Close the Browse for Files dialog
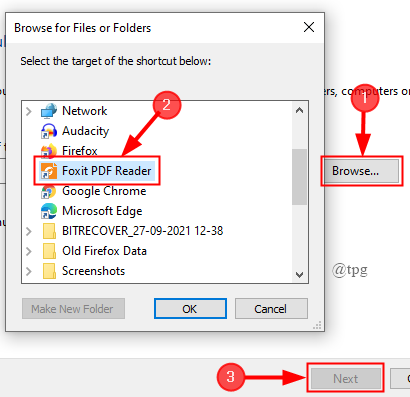 click(x=309, y=27)
